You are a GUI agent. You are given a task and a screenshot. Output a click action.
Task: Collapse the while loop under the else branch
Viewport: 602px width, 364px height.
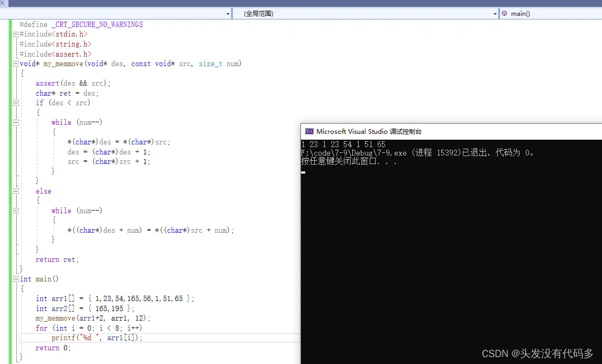pyautogui.click(x=16, y=211)
